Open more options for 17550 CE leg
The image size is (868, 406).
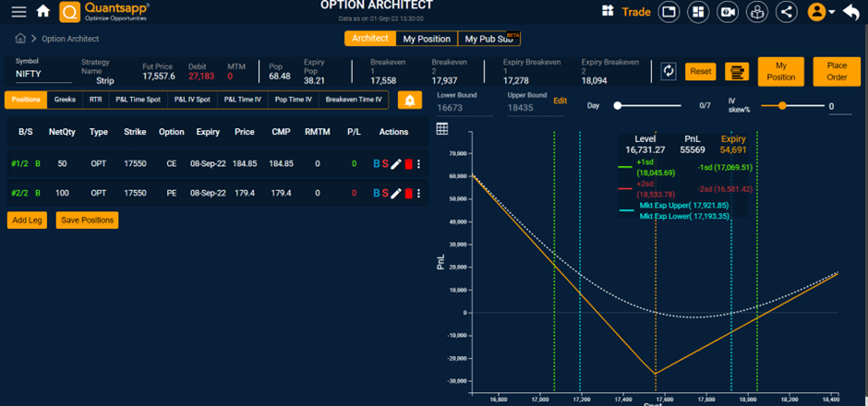(x=419, y=164)
